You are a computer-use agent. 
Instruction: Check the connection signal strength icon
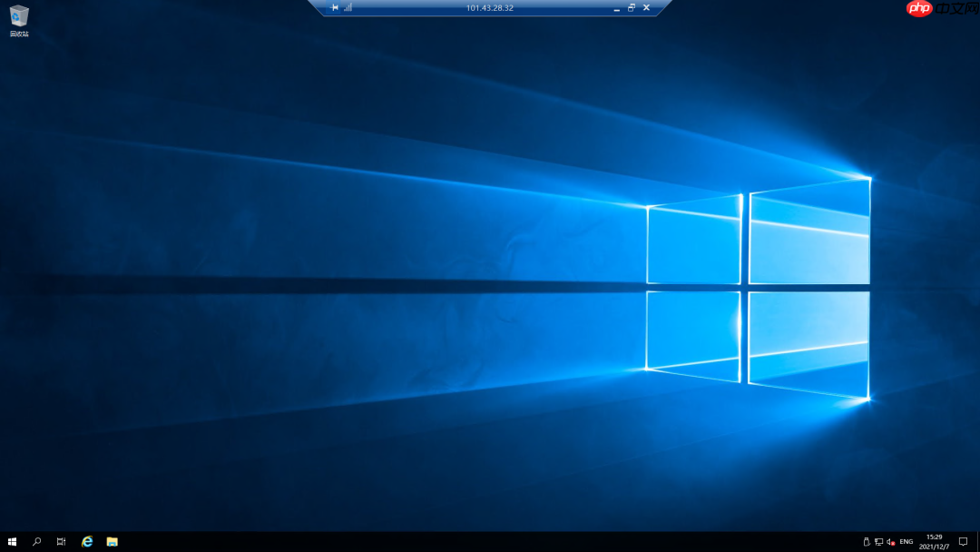pyautogui.click(x=348, y=7)
